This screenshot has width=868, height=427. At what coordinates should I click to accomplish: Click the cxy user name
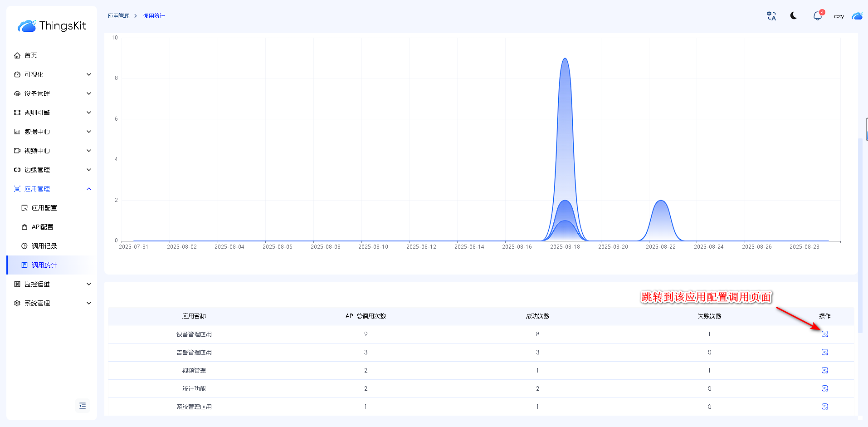tap(839, 16)
